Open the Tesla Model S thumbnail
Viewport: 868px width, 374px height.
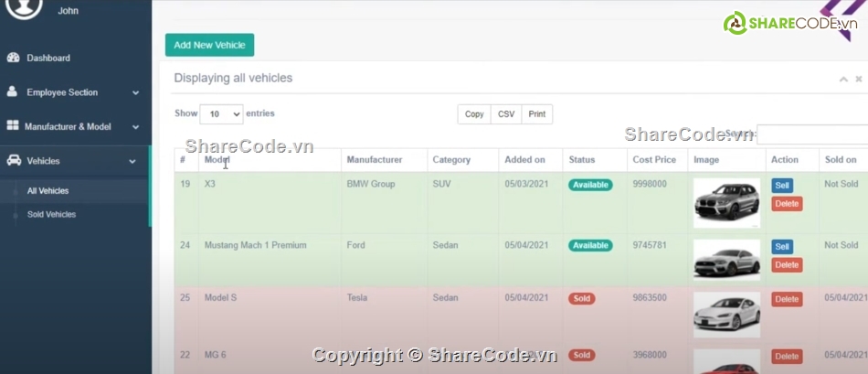[x=727, y=315]
